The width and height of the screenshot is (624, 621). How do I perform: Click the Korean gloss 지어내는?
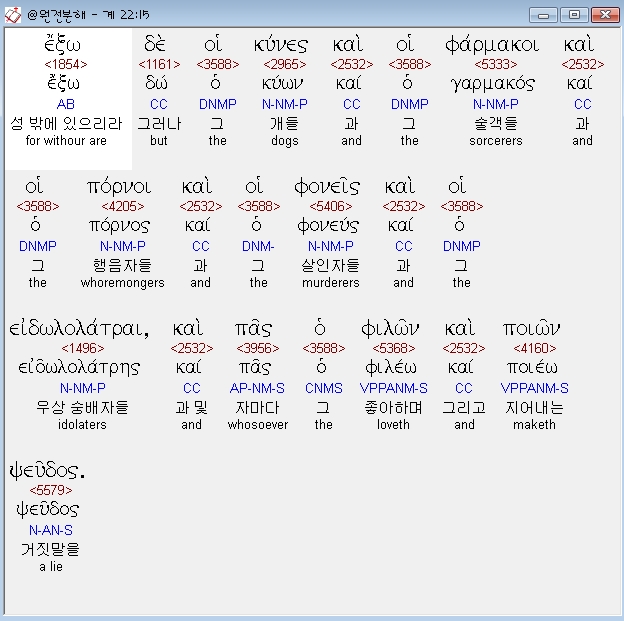point(534,407)
